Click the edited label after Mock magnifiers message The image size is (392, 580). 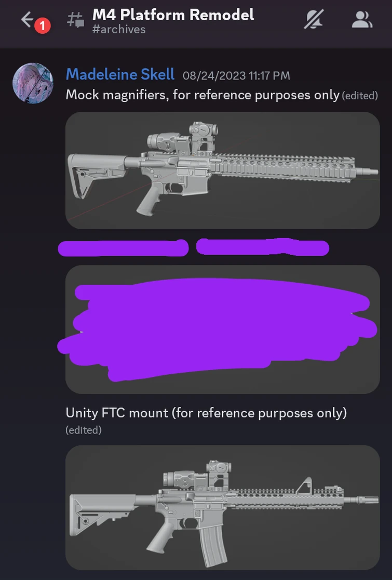coord(360,96)
